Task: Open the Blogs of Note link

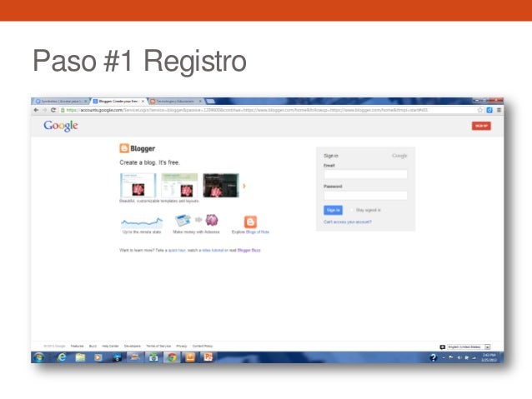Action: (258, 232)
